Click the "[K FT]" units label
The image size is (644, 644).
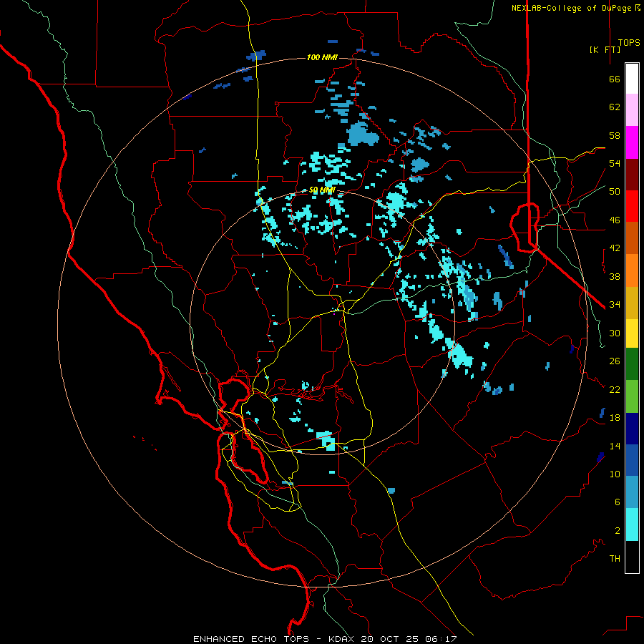(x=605, y=49)
